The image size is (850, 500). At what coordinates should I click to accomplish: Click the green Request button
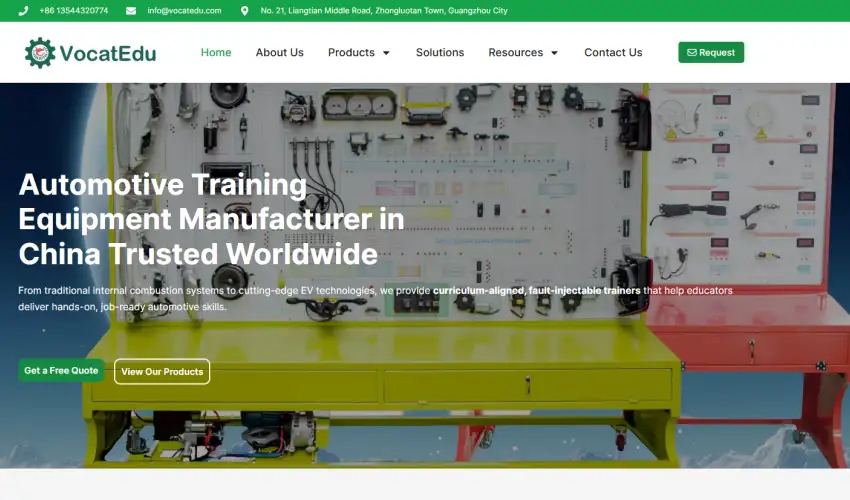click(711, 52)
